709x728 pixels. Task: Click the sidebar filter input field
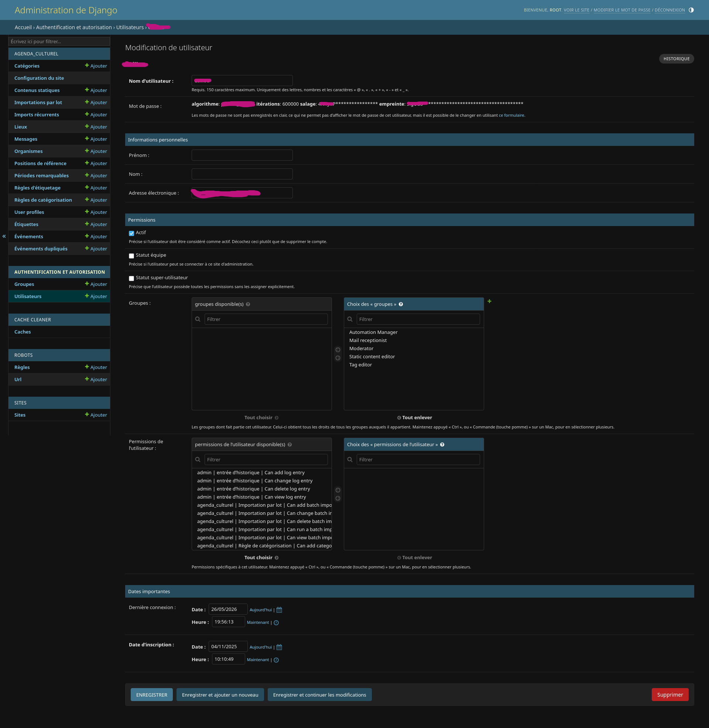coord(59,41)
